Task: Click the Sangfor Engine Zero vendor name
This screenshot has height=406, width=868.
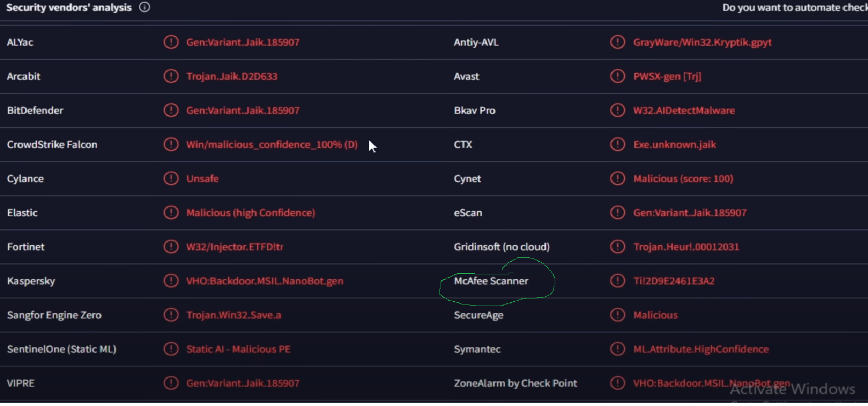Action: (54, 315)
